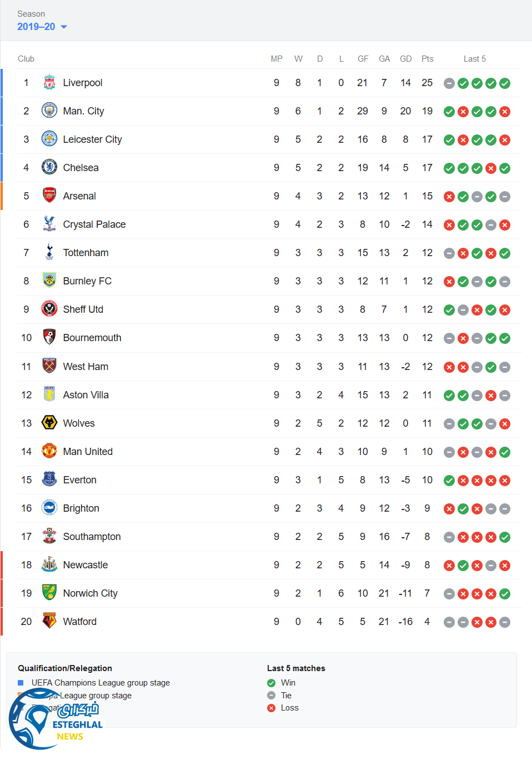Open the 2019–20 season dropdown
532x765 pixels.
(x=42, y=27)
